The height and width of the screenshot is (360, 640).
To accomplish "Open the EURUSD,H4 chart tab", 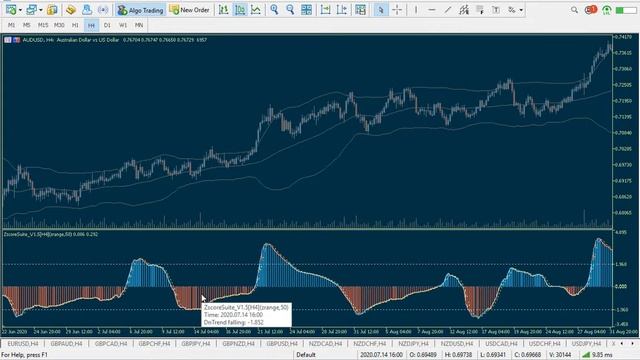I will 23,344.
